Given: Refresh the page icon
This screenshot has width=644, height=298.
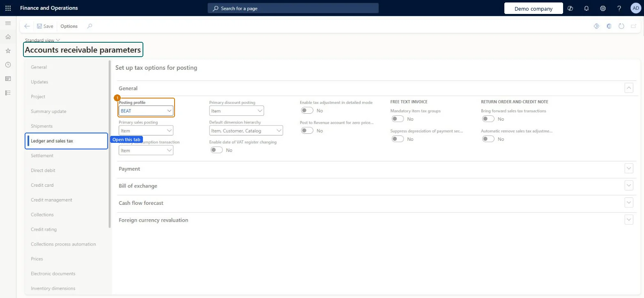Looking at the screenshot, I should [621, 26].
